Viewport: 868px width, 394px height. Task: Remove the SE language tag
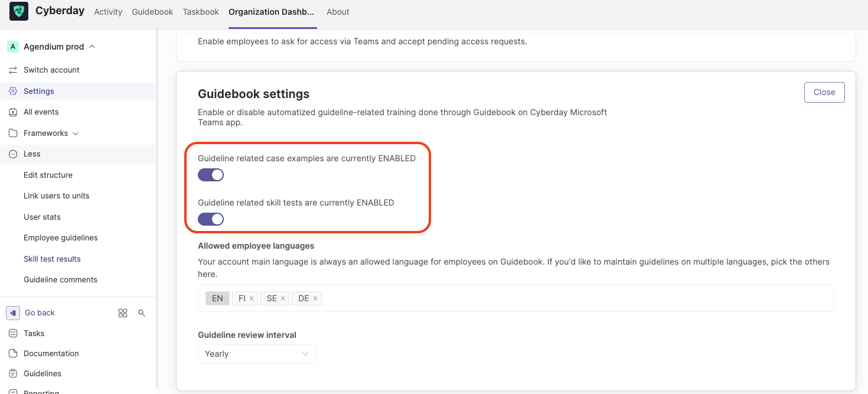click(x=283, y=298)
